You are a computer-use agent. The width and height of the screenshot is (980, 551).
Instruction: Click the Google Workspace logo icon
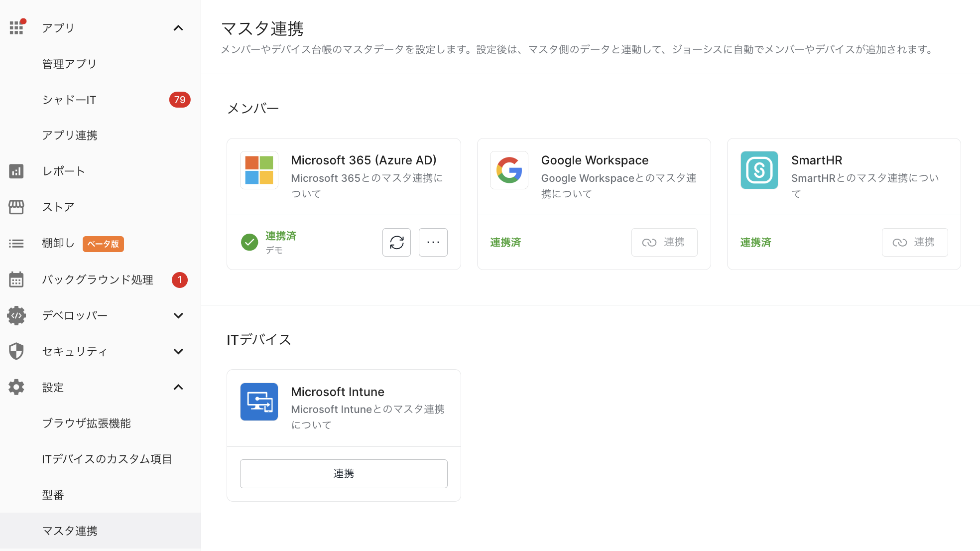pos(509,170)
